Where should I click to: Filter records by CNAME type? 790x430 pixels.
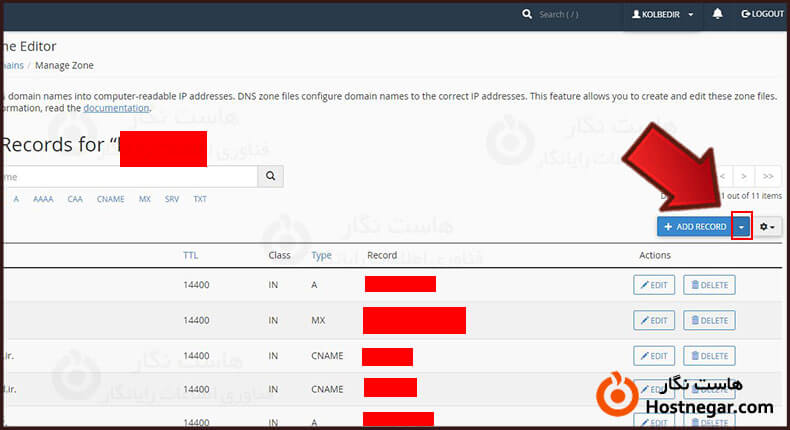click(110, 199)
